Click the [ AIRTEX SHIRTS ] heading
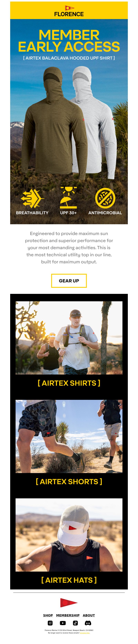 coord(69,383)
